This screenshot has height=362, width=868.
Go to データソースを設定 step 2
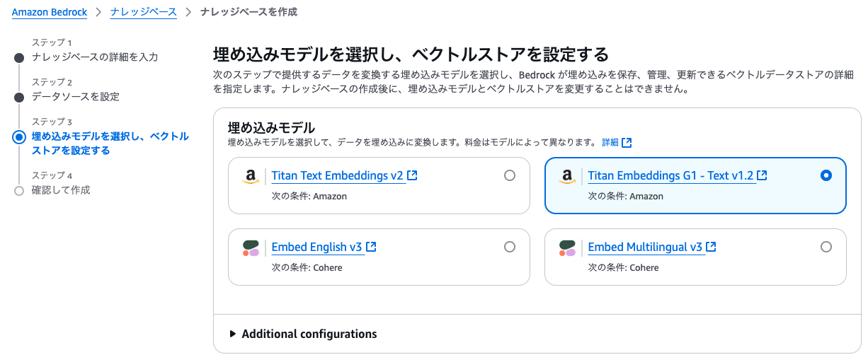pyautogui.click(x=76, y=97)
